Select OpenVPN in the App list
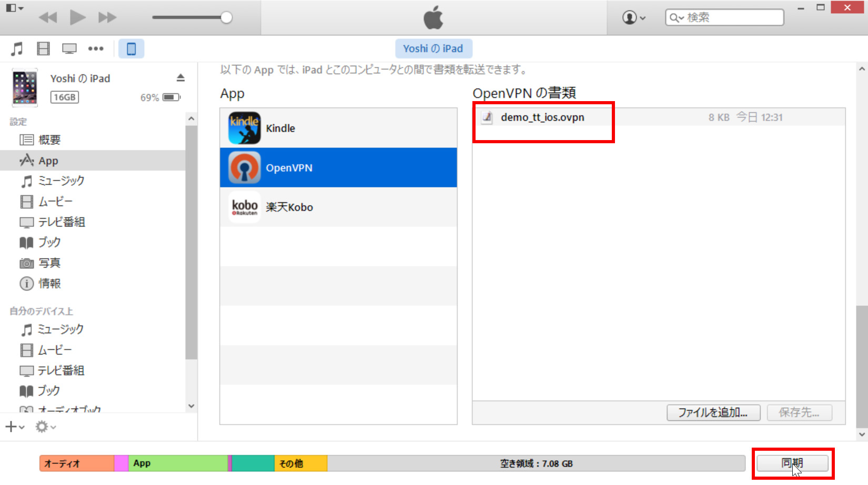Image resolution: width=868 pixels, height=485 pixels. (x=338, y=167)
